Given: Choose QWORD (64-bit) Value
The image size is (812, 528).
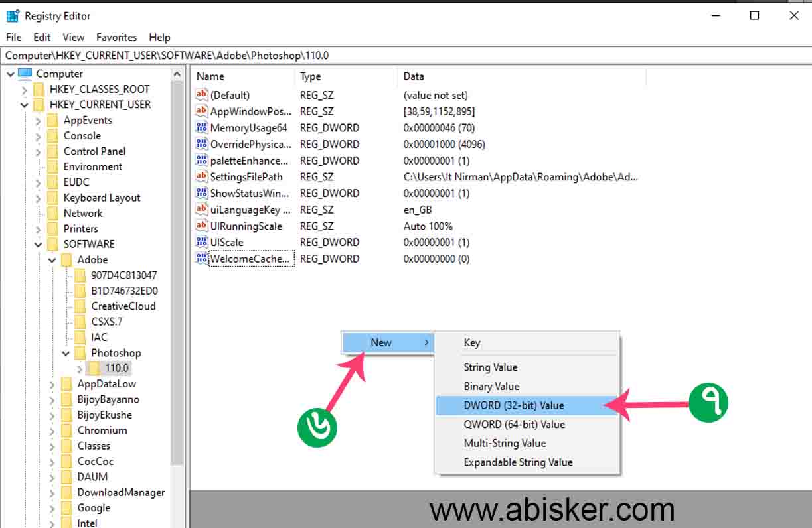Looking at the screenshot, I should click(527, 425).
